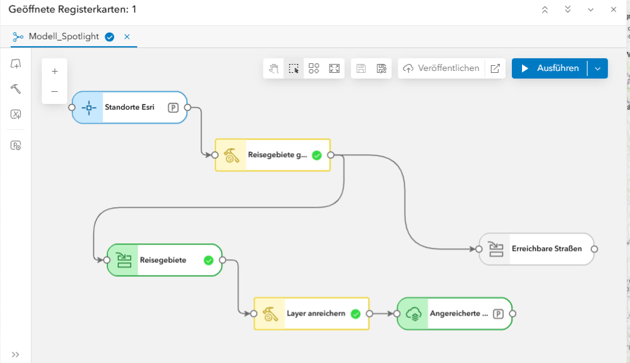Click layer icon on Reisegebiete node
The width and height of the screenshot is (630, 363).
coord(123,260)
